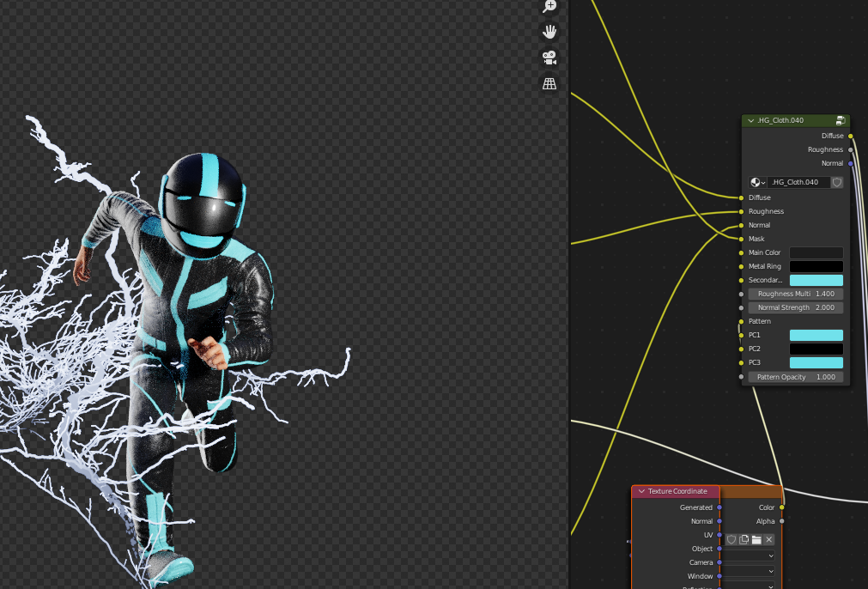Viewport: 868px width, 589px height.
Task: Toggle fake user shield on image texture
Action: [731, 539]
